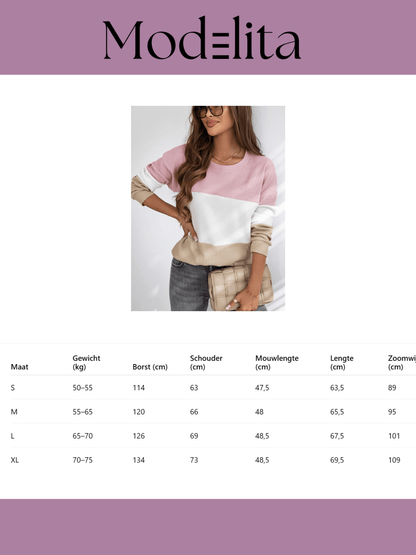
Task: Click the shoulder value 69
Action: click(x=194, y=436)
